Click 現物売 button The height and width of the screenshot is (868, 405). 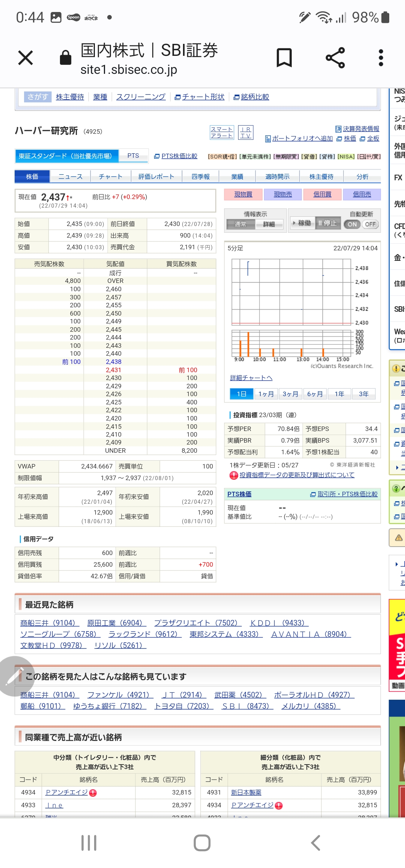click(283, 194)
